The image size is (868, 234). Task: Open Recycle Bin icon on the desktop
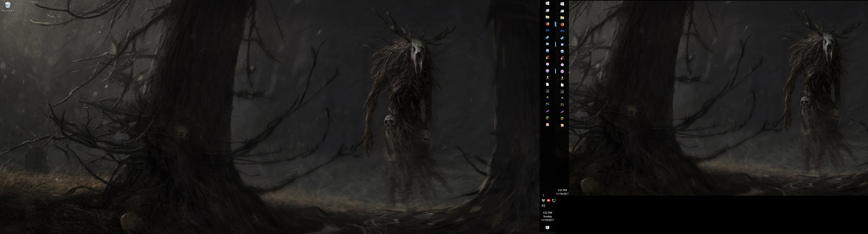point(8,7)
